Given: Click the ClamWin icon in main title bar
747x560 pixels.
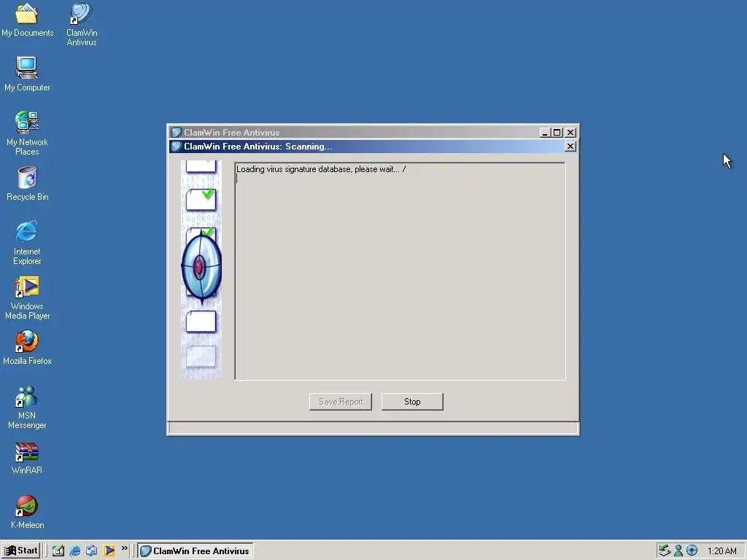Looking at the screenshot, I should (177, 133).
